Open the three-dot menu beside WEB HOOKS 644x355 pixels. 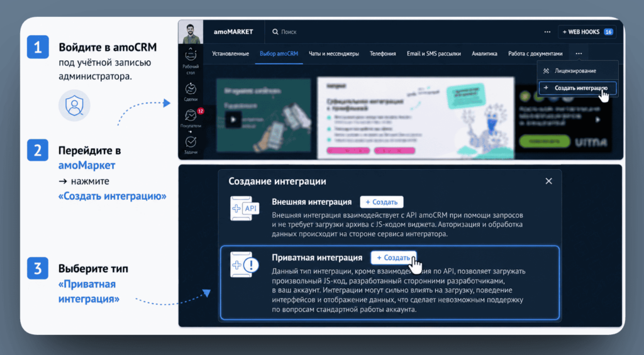(547, 31)
